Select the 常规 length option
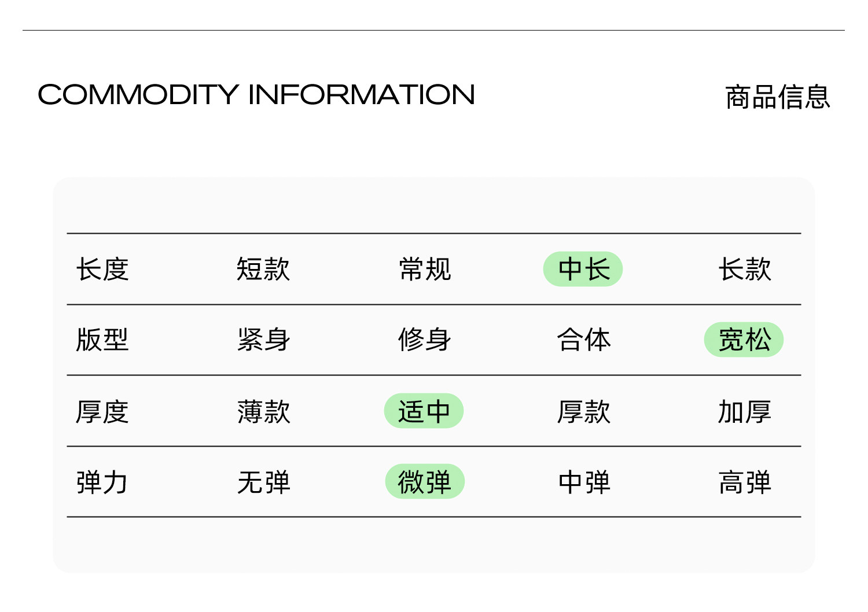This screenshot has height=612, width=868. pos(425,270)
